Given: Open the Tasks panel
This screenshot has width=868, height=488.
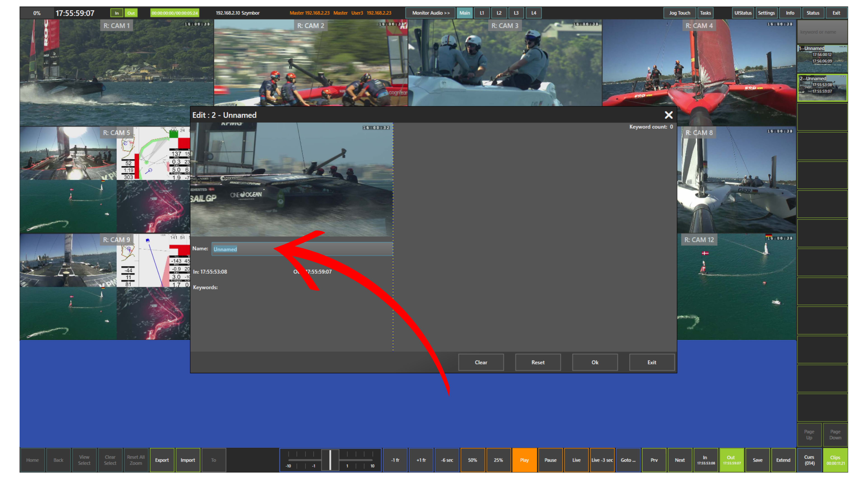Looking at the screenshot, I should [x=705, y=13].
